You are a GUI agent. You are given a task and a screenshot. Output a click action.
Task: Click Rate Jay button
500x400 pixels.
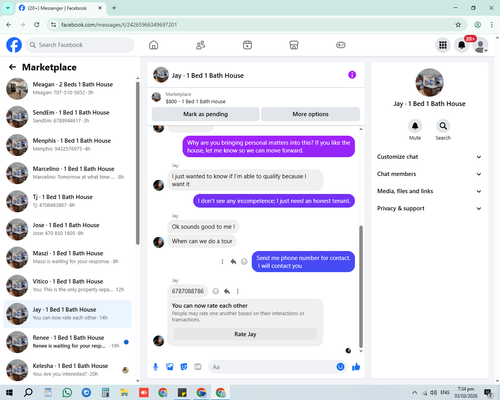click(x=245, y=334)
